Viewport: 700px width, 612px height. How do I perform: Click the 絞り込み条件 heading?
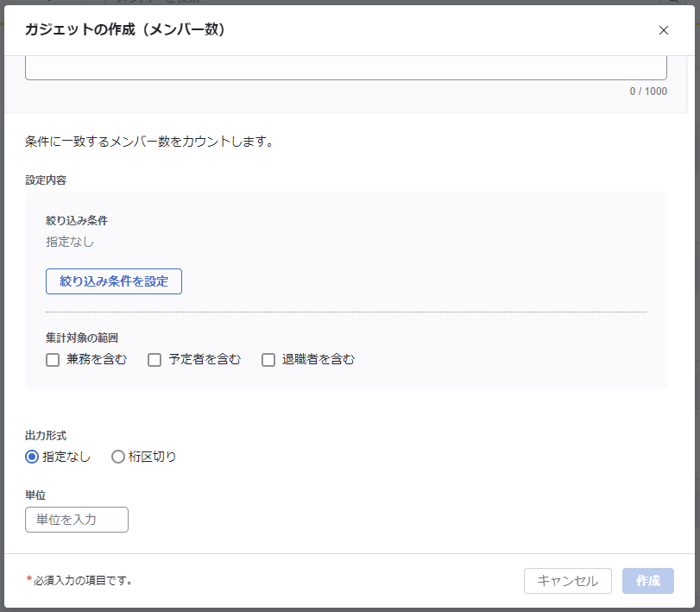pos(77,221)
